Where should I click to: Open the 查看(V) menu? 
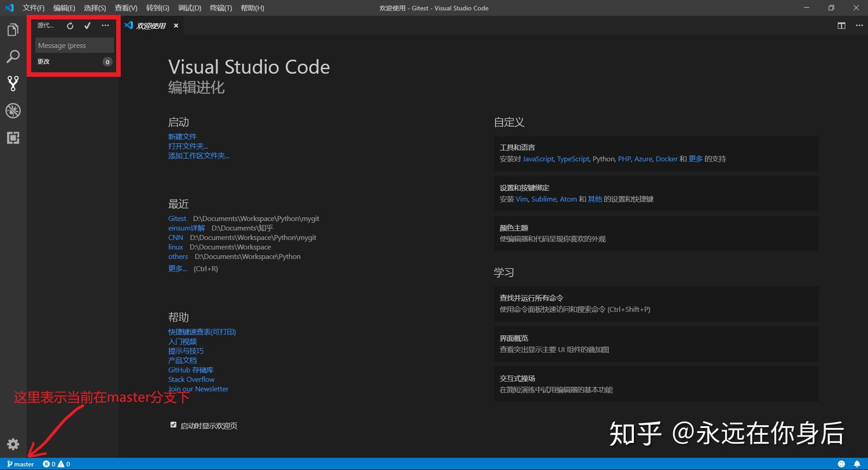126,8
